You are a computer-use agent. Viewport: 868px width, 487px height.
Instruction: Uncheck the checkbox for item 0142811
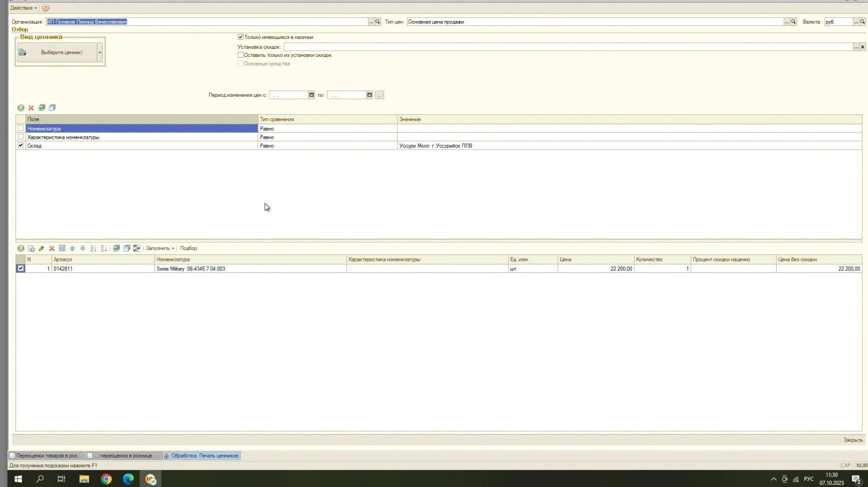click(x=20, y=268)
